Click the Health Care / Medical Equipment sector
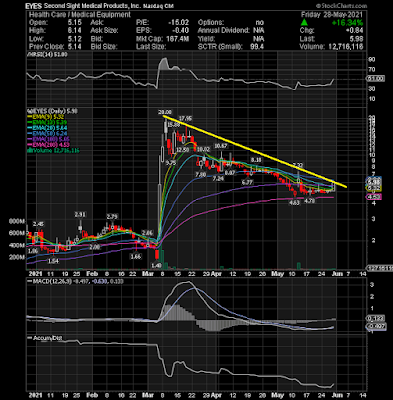The height and width of the screenshot is (400, 393). tap(80, 14)
